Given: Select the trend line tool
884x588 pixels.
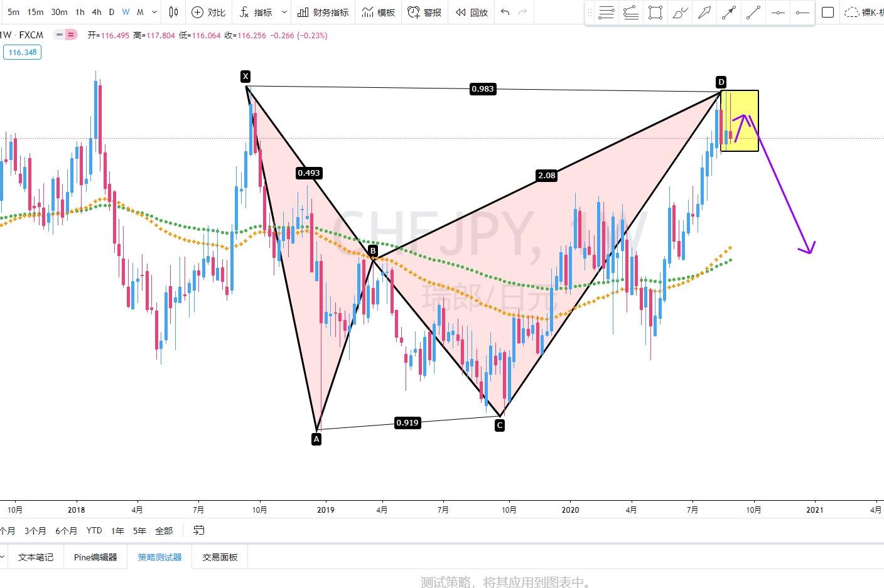Looking at the screenshot, I should point(753,13).
